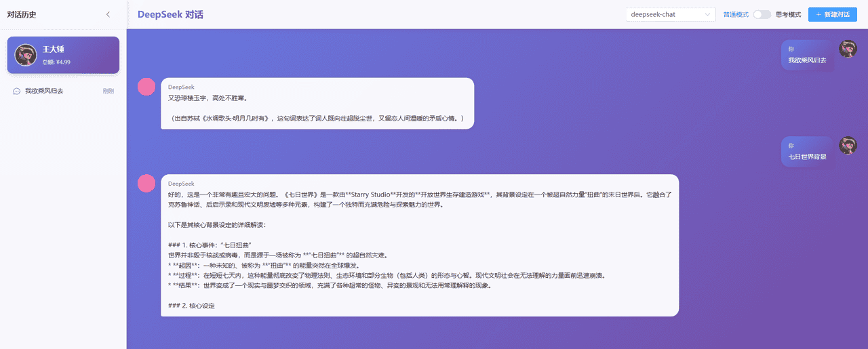
Task: Click the 对话历史 sidebar heading
Action: point(21,14)
